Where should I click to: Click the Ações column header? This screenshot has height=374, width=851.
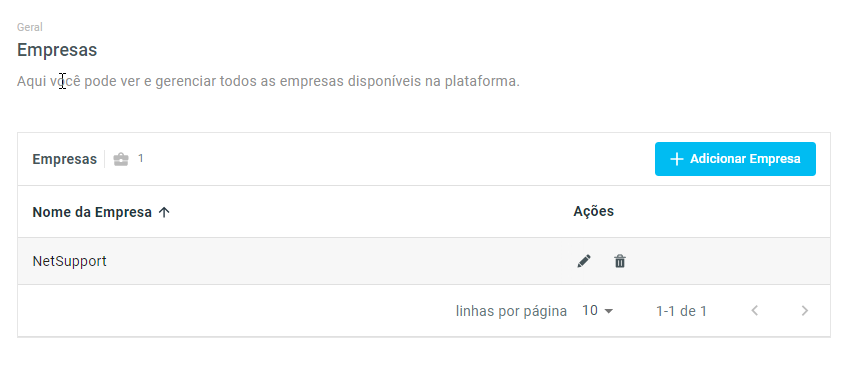click(593, 211)
